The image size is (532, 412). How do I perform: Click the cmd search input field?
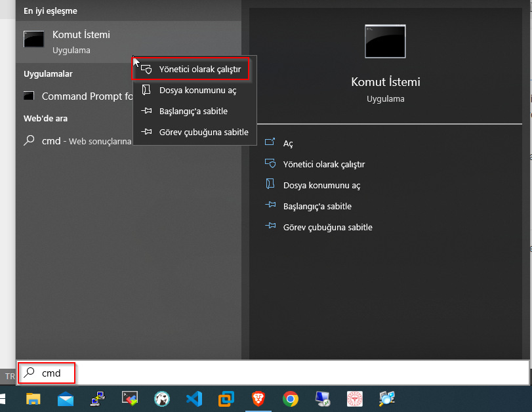tap(273, 373)
